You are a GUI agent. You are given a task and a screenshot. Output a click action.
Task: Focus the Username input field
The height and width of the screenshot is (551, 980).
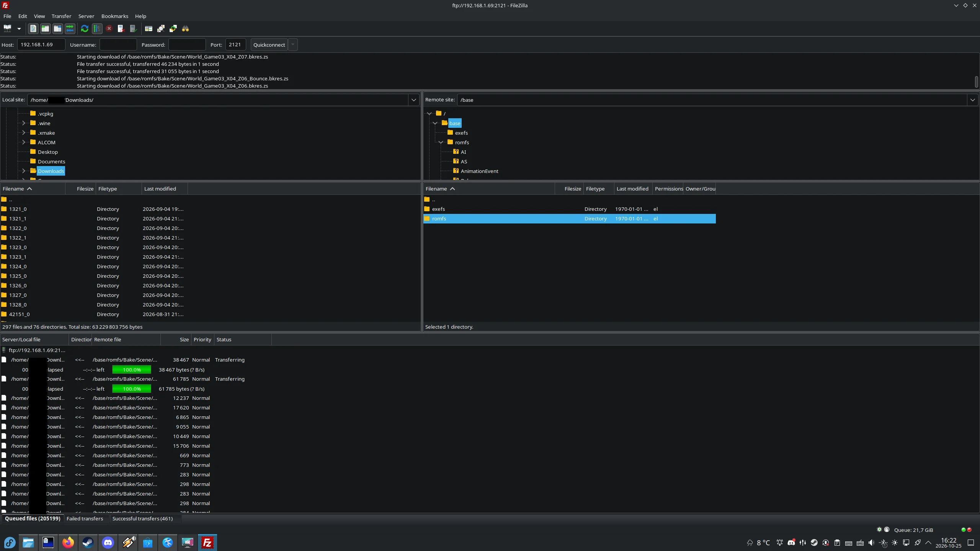(x=118, y=45)
